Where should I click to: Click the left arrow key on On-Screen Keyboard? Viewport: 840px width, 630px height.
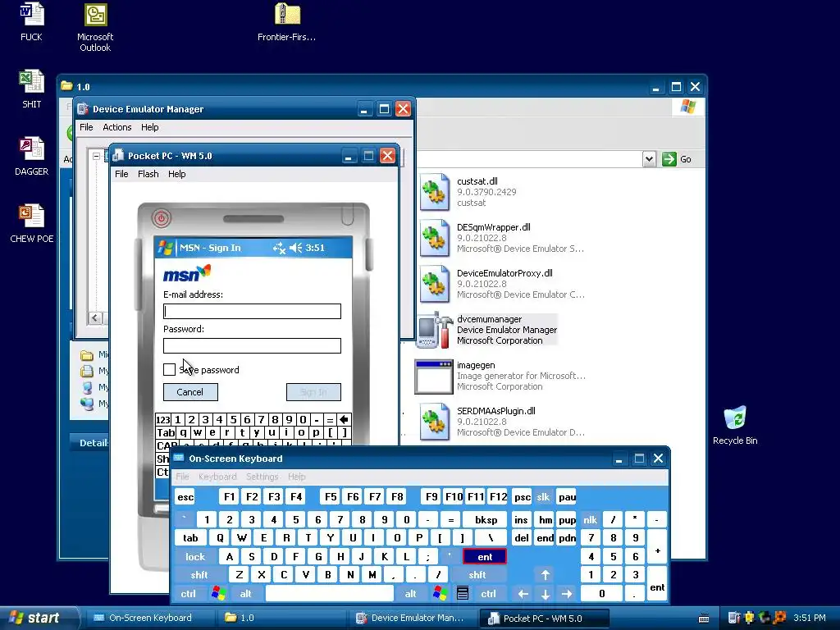pos(523,594)
